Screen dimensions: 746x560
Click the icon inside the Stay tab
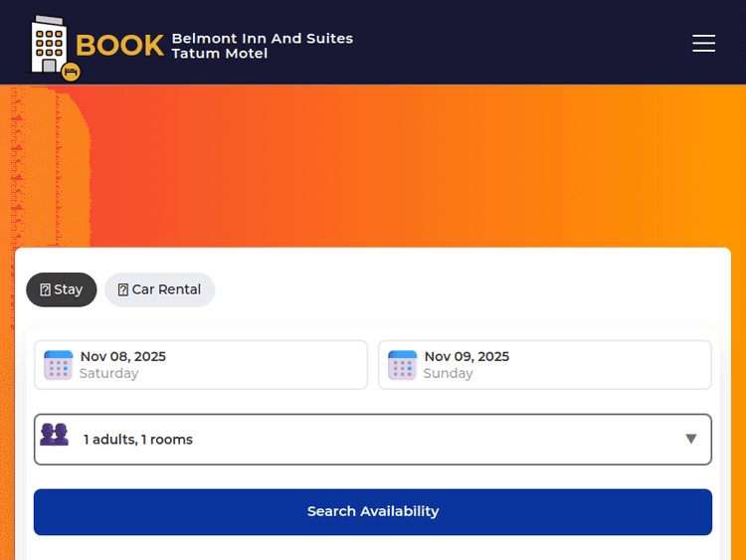[x=45, y=290]
